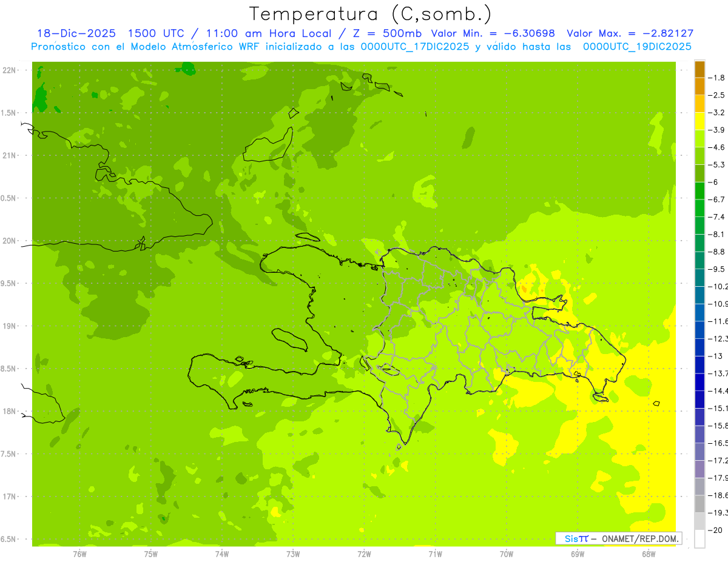Click the blue swatch between -11.6 and -12.3
The height and width of the screenshot is (562, 728).
(699, 330)
